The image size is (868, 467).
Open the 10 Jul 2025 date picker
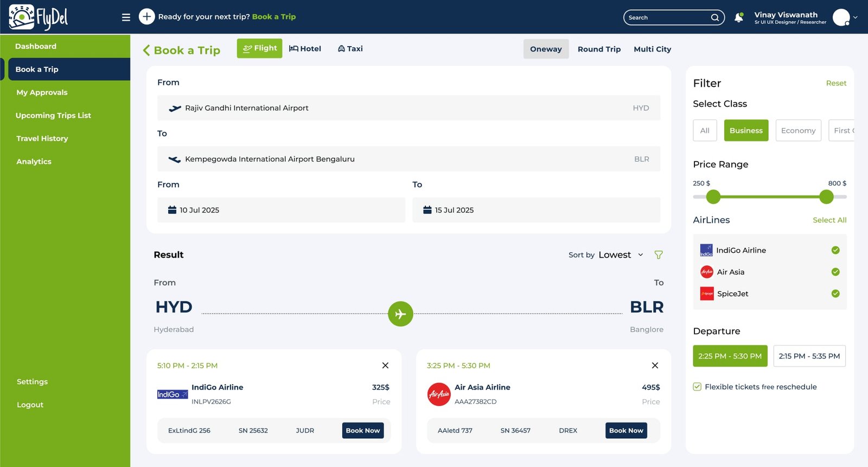tap(281, 210)
